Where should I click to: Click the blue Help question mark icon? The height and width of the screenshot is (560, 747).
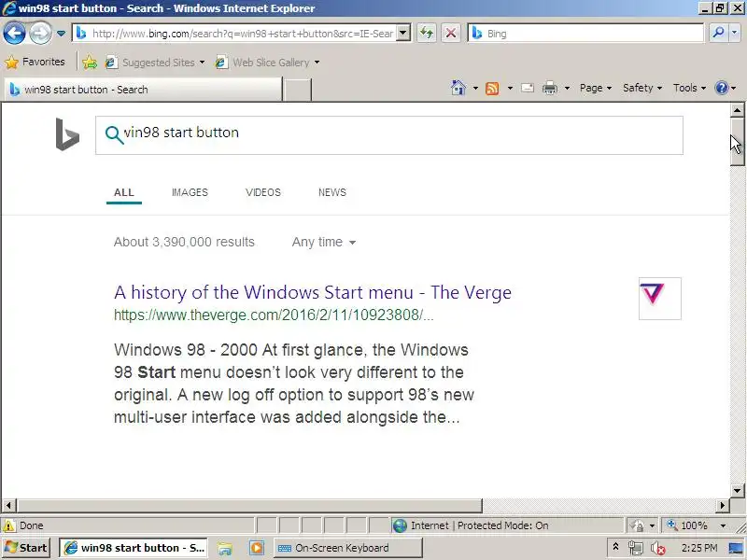click(722, 88)
